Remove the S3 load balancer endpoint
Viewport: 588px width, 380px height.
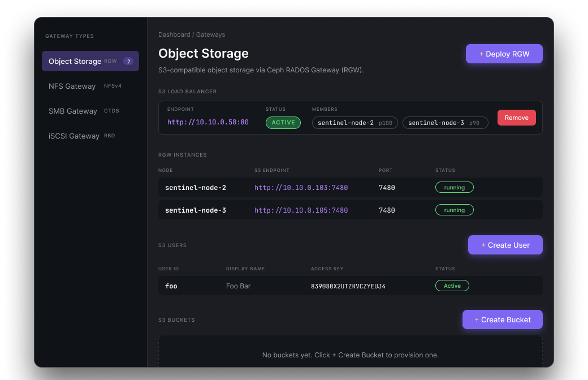tap(516, 118)
